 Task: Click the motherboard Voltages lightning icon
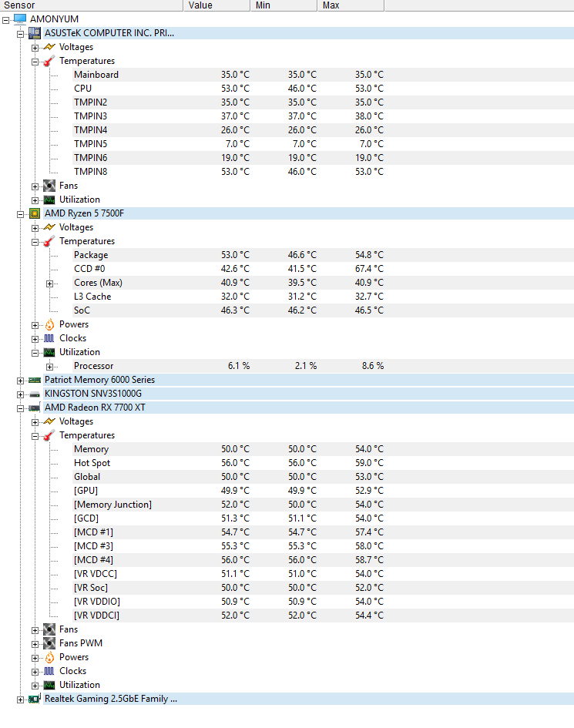point(49,47)
